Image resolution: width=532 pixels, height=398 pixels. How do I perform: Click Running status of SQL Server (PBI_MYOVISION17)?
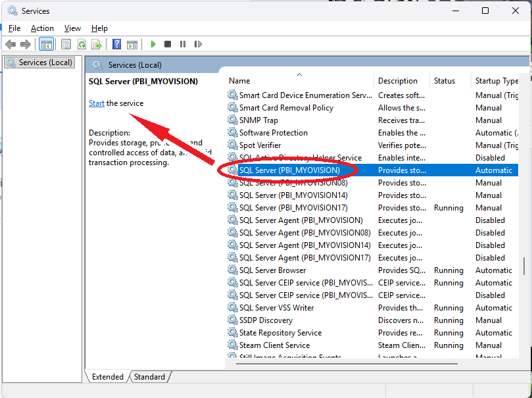click(448, 208)
